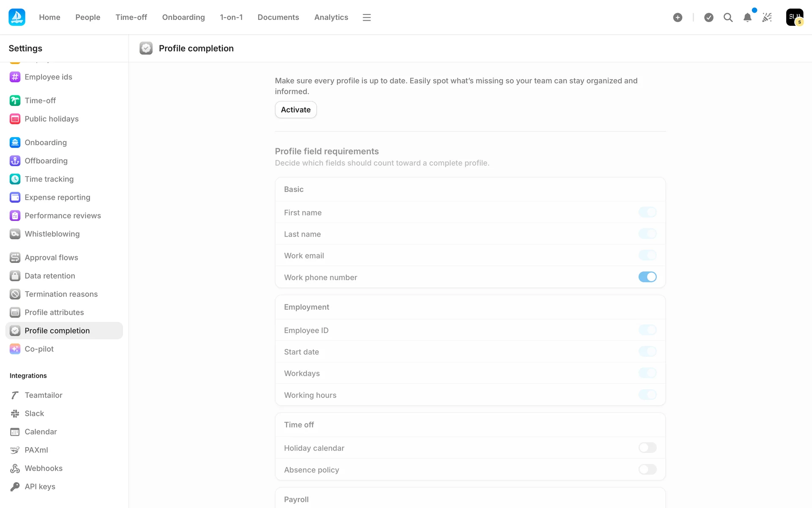Open the user avatar account menu
This screenshot has width=812, height=508.
pos(794,17)
